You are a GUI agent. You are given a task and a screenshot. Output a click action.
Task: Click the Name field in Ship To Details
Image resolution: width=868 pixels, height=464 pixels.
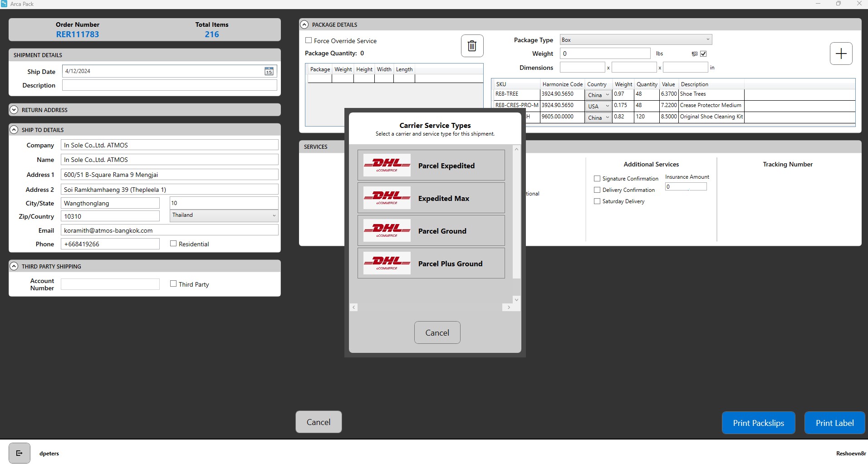click(x=169, y=160)
